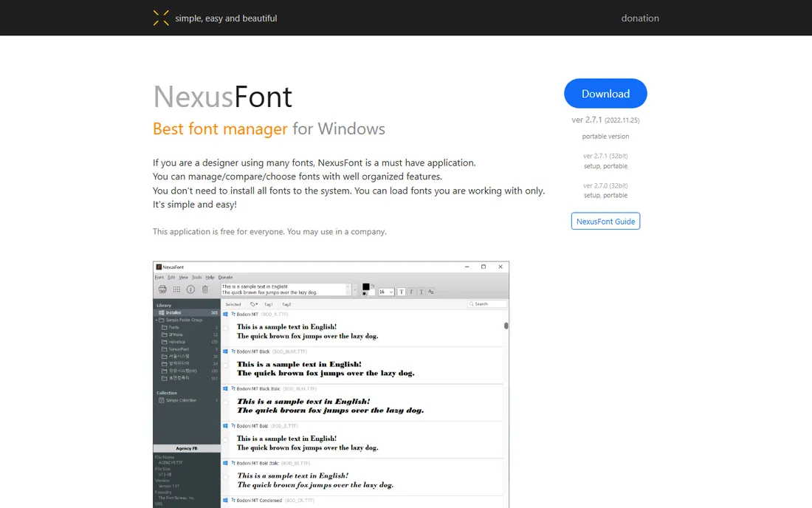Toggle the anti-aliasing Aa icon
The height and width of the screenshot is (508, 812).
point(431,292)
